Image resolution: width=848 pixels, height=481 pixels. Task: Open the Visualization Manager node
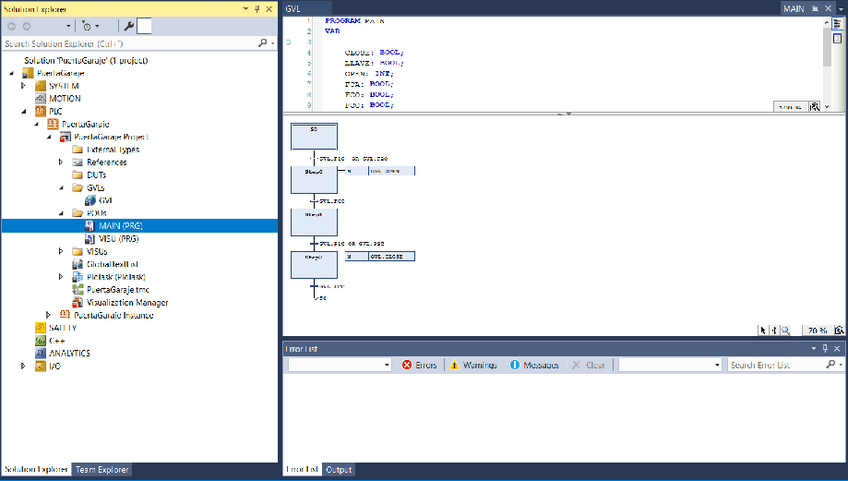(127, 302)
